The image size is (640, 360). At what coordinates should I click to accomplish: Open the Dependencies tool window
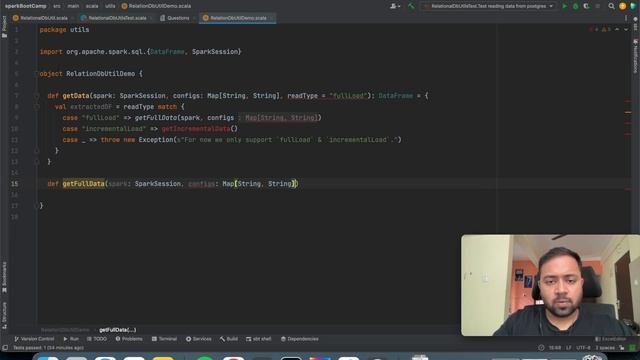coord(299,339)
